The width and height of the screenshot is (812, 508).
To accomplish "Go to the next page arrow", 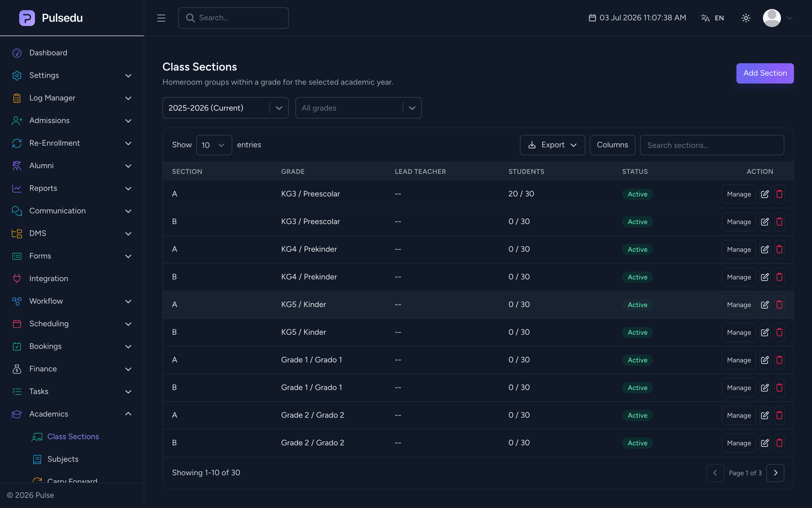I will (775, 473).
